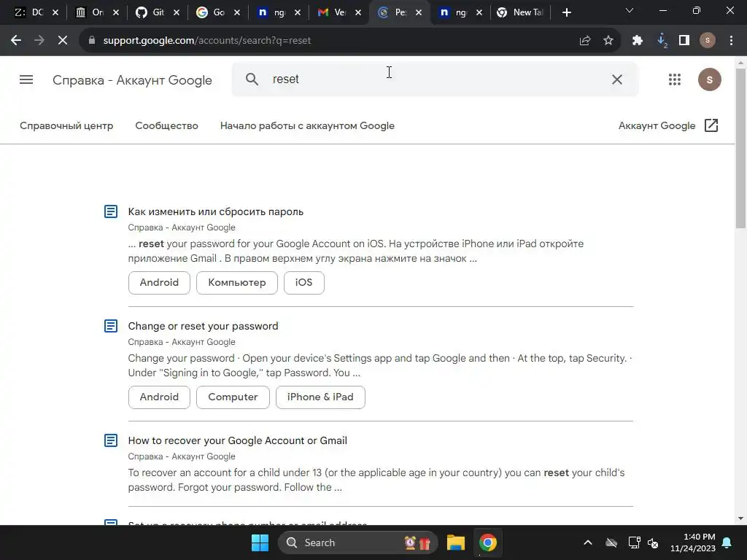Click the article icon next to Change or reset
Screen dimensions: 747x560
tap(111, 326)
